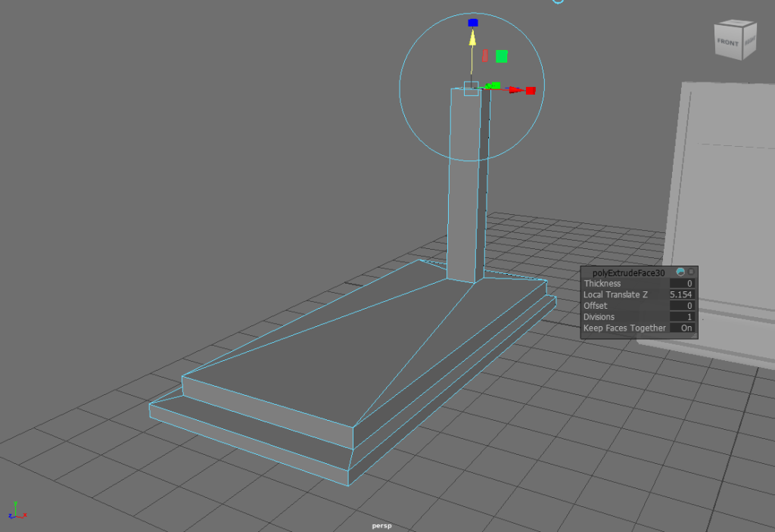Click the FRONT face of the view cube

coord(727,42)
